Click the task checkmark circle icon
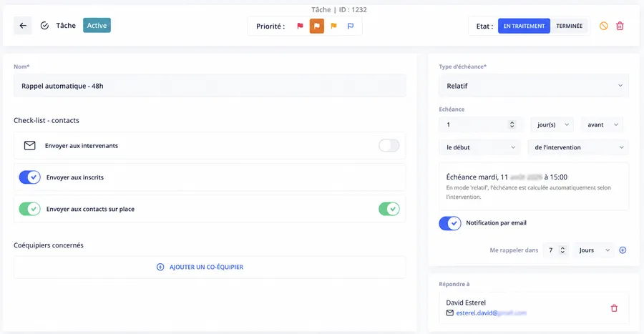This screenshot has width=644, height=334. (x=44, y=26)
